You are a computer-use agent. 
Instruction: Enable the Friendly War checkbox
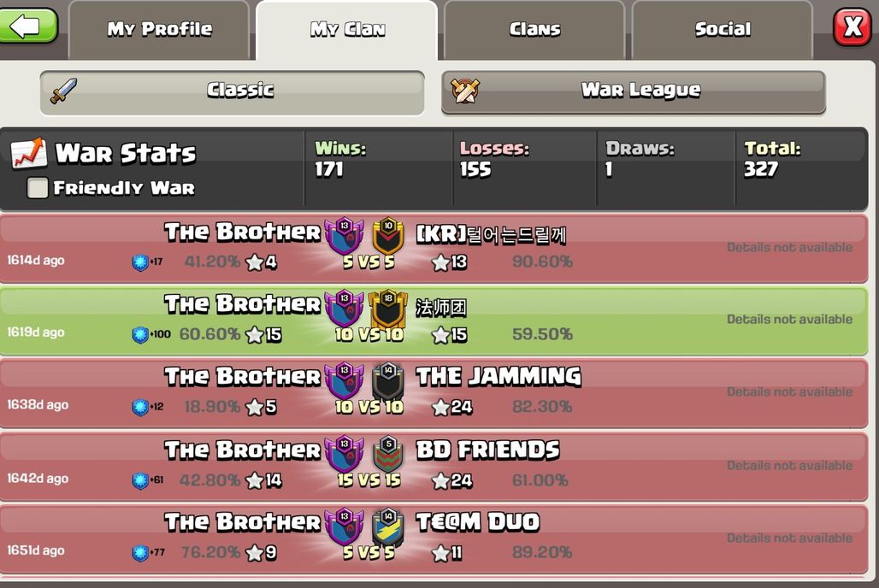[x=38, y=188]
